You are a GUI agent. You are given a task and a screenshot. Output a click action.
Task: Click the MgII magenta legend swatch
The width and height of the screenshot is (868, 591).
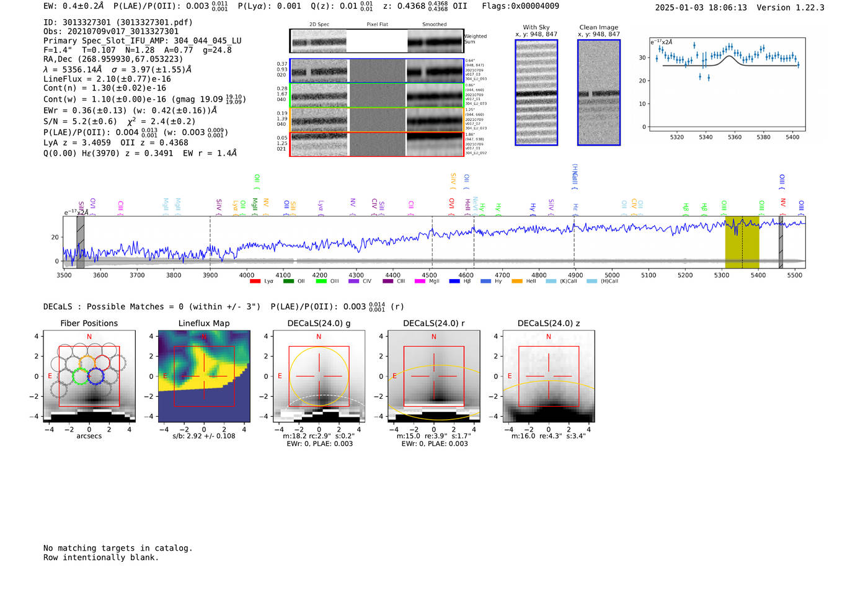(420, 282)
